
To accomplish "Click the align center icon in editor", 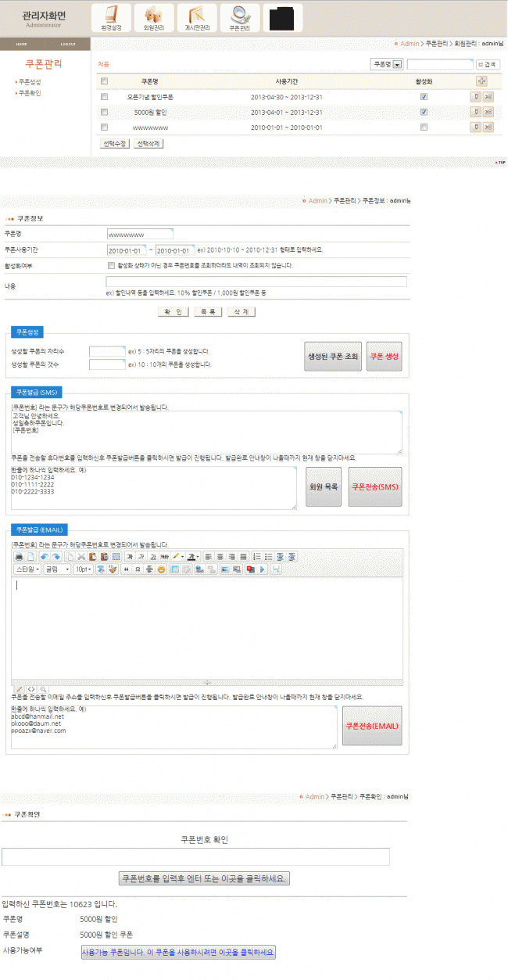I will (x=220, y=556).
